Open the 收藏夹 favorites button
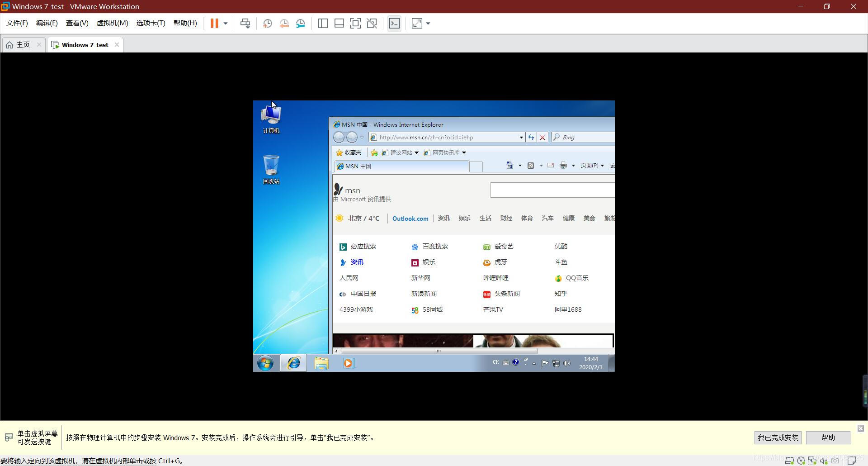Screen dimensions: 868x466 pos(349,152)
